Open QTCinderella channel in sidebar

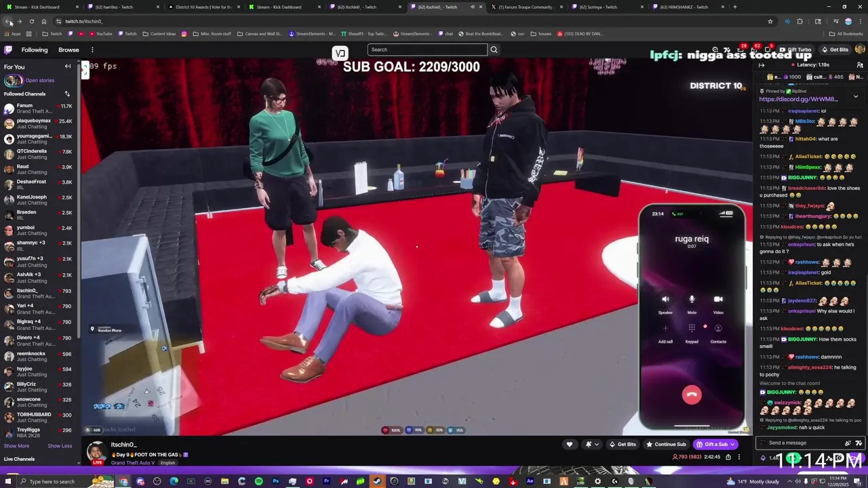(39, 154)
